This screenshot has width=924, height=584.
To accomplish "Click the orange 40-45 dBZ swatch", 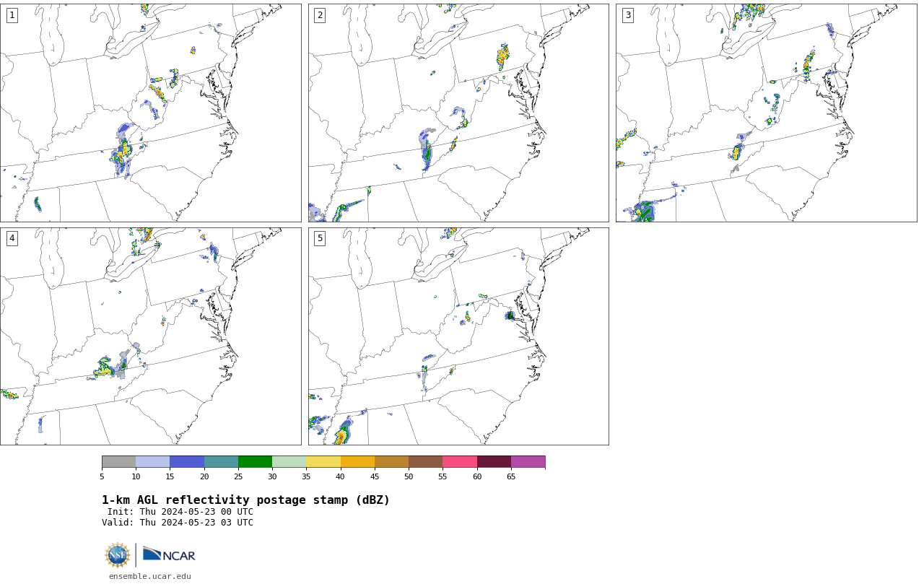I will tap(357, 462).
